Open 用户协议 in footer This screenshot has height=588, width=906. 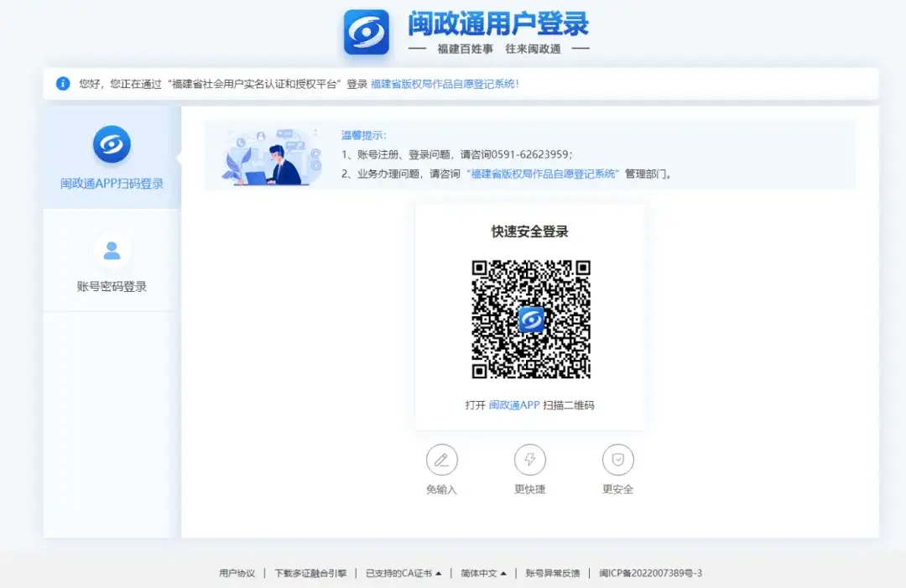point(237,573)
